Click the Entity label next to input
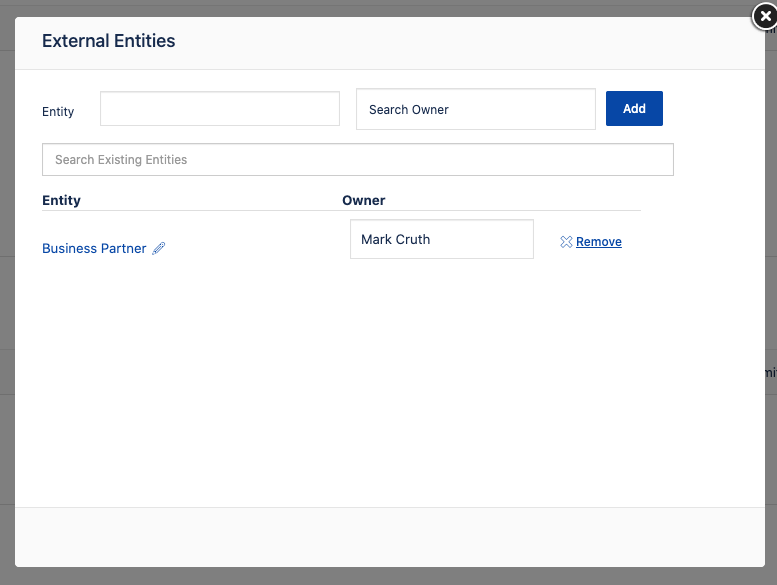This screenshot has width=777, height=585. coord(58,111)
